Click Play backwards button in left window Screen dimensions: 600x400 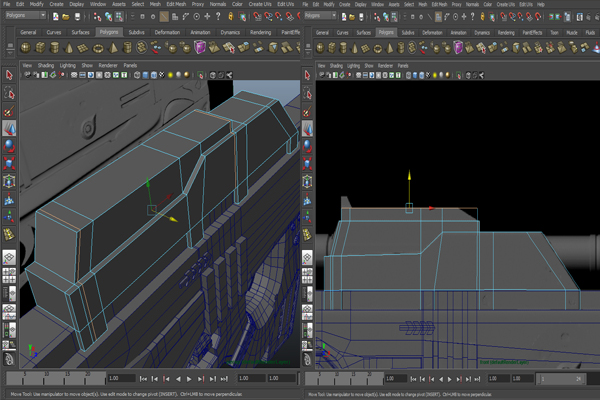pyautogui.click(x=178, y=379)
